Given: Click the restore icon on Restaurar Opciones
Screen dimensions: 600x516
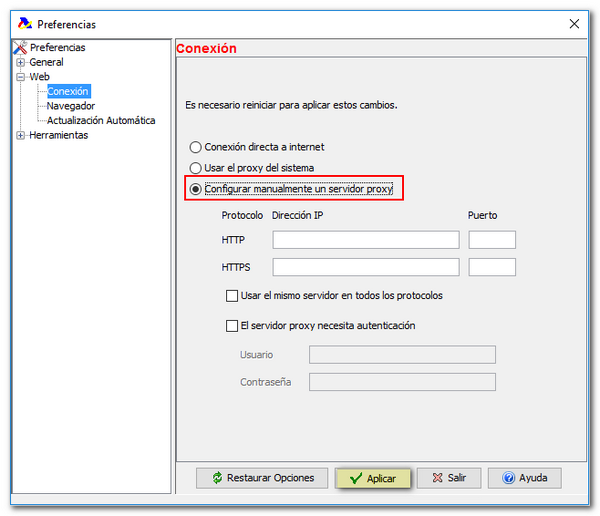Looking at the screenshot, I should tap(215, 478).
